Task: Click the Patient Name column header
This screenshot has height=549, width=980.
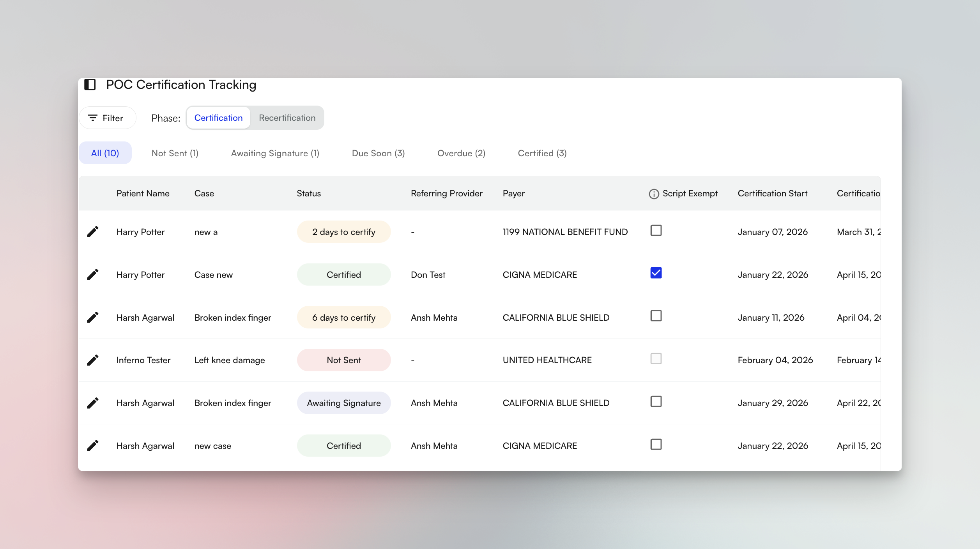Action: click(143, 193)
